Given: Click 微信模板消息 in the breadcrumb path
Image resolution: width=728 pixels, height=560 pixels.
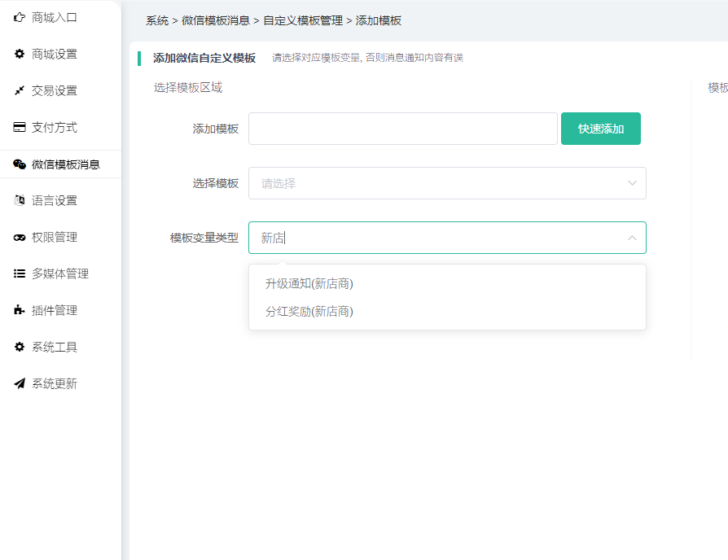Looking at the screenshot, I should click(216, 20).
